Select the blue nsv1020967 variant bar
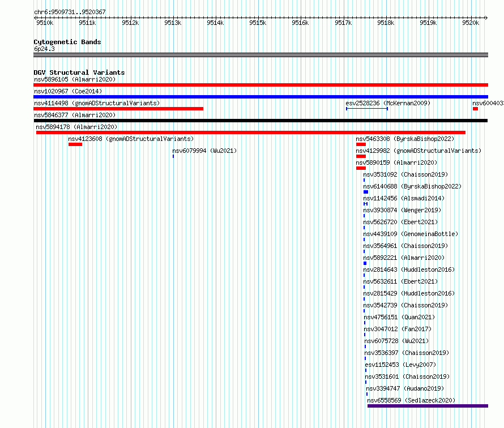The width and height of the screenshot is (504, 428). point(260,97)
